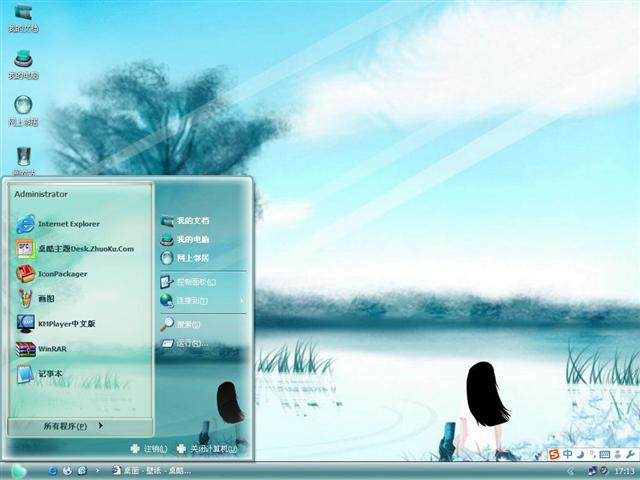This screenshot has height=480, width=640.
Task: Toggle the 中 Chinese input mode
Action: coord(567,454)
